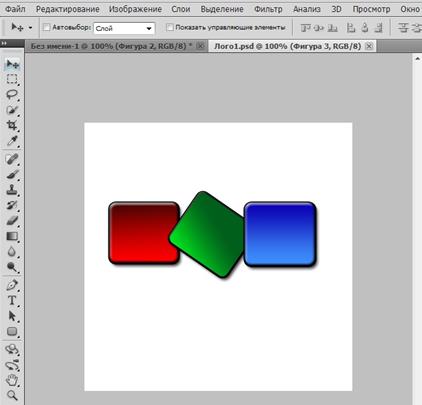
Task: Select the Rectangular Marquee tool
Action: 12,79
